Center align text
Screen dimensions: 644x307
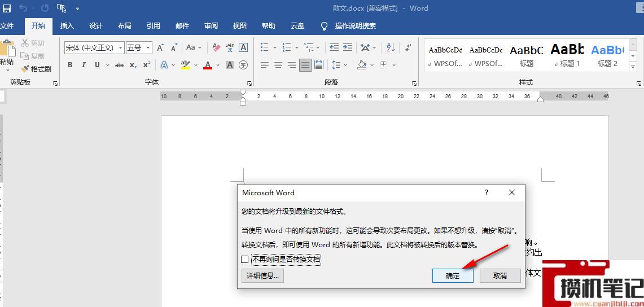tap(278, 65)
